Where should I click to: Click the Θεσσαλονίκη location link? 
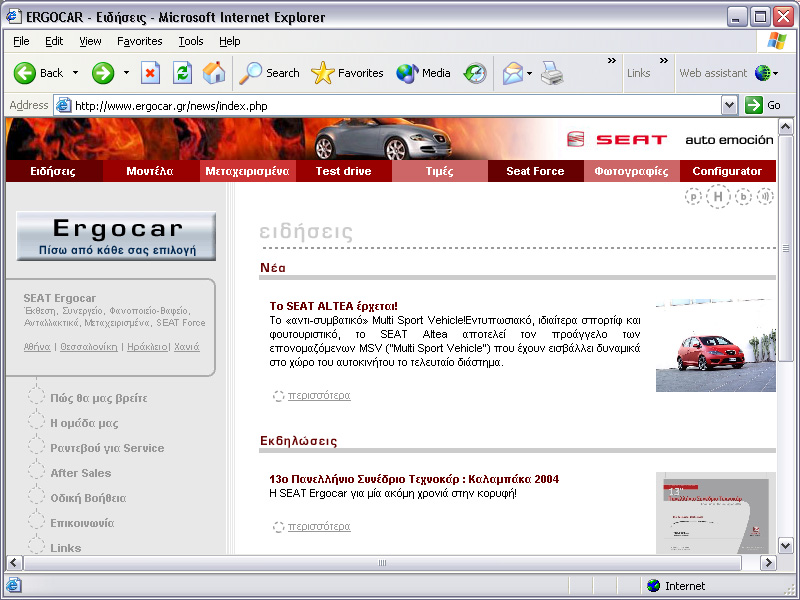(x=89, y=347)
